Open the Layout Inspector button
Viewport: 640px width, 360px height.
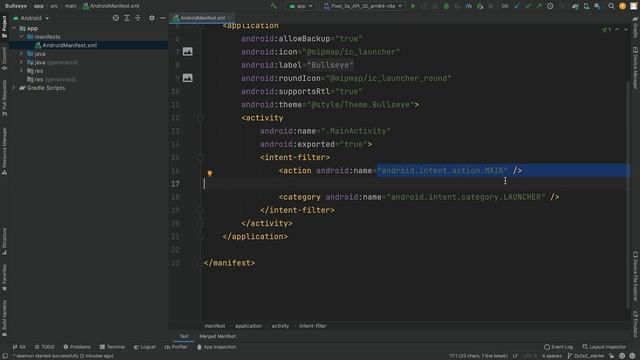[x=604, y=347]
